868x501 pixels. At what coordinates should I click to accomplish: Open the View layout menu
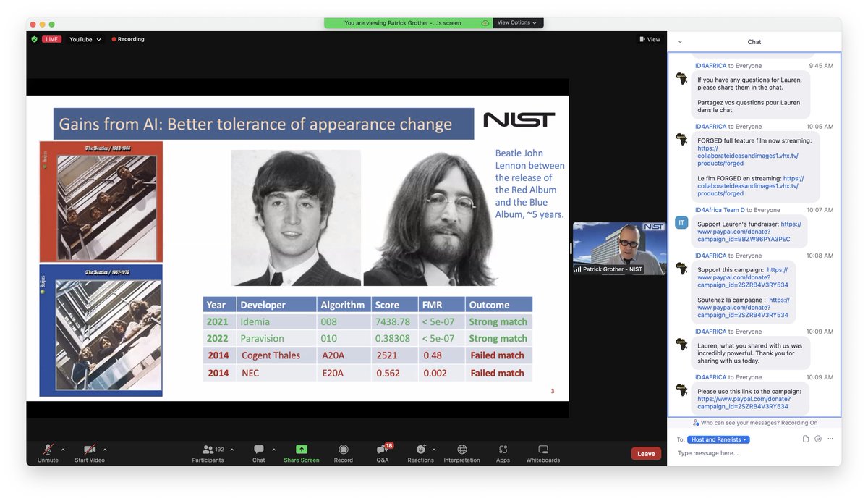(650, 39)
